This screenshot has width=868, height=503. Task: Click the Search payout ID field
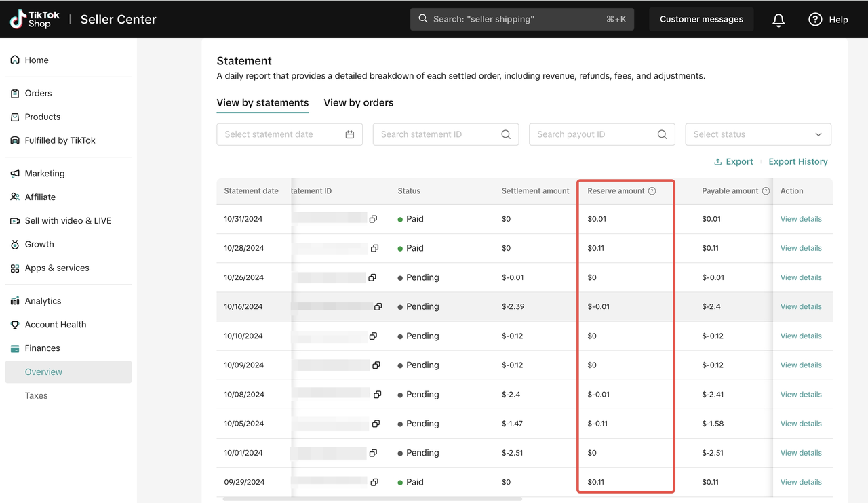click(x=594, y=134)
